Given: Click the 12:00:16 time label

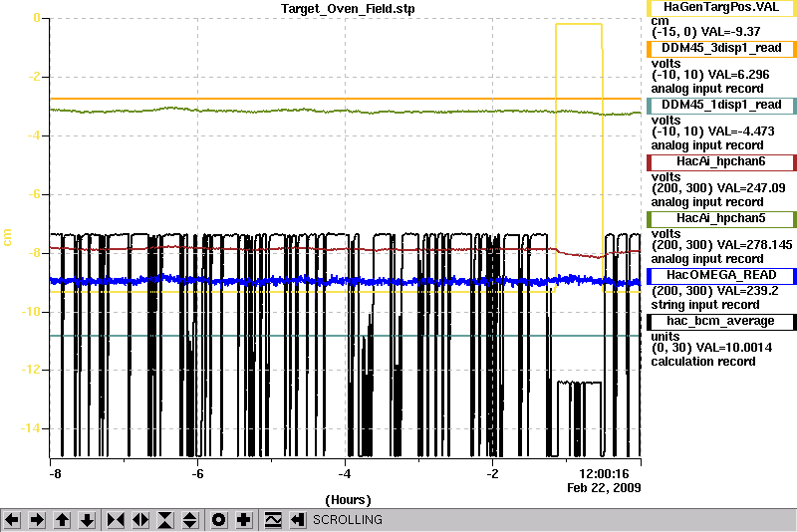Looking at the screenshot, I should (604, 473).
